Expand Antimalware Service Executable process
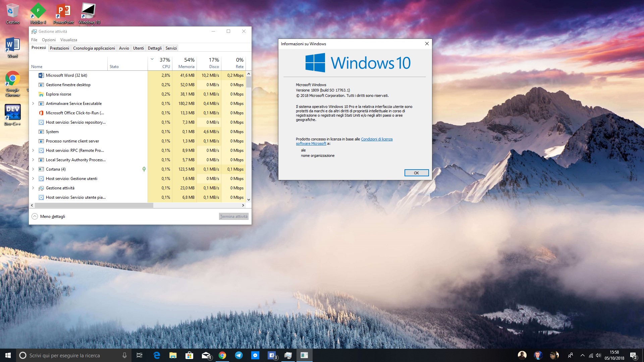This screenshot has width=644, height=362. click(33, 104)
